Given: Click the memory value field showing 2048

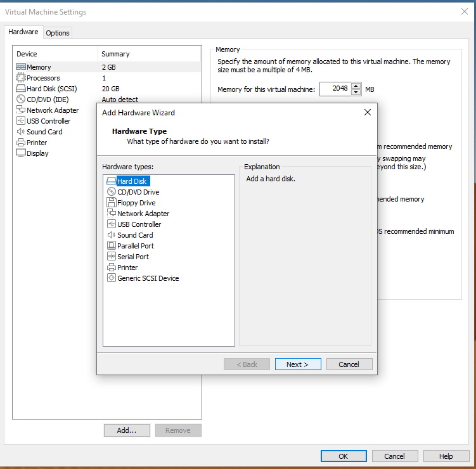Looking at the screenshot, I should (335, 89).
